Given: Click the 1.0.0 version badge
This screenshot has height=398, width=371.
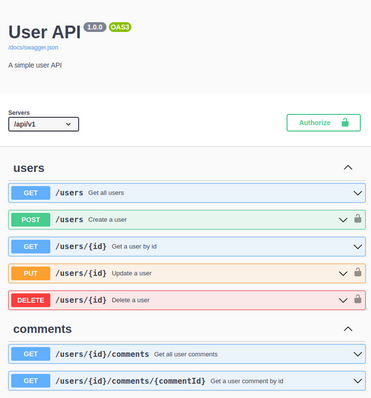Looking at the screenshot, I should coord(95,27).
